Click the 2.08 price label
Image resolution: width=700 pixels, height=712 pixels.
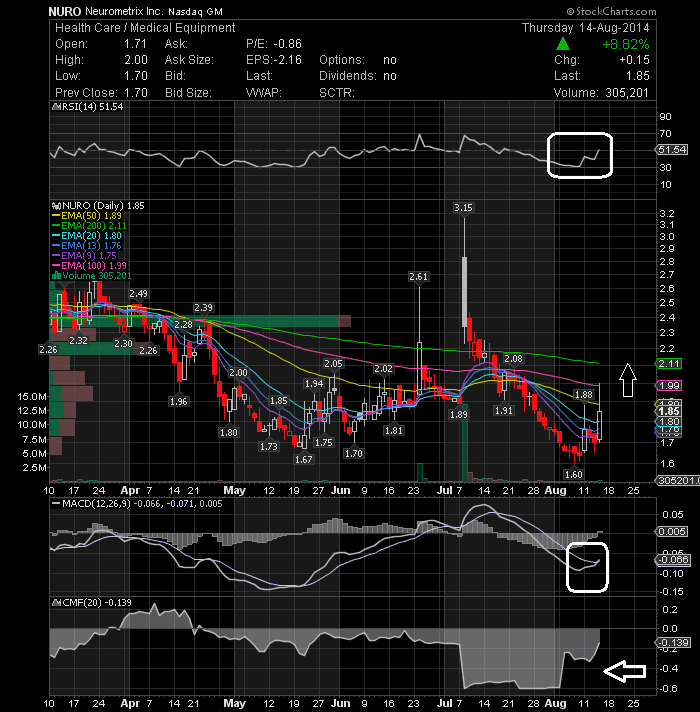[513, 359]
